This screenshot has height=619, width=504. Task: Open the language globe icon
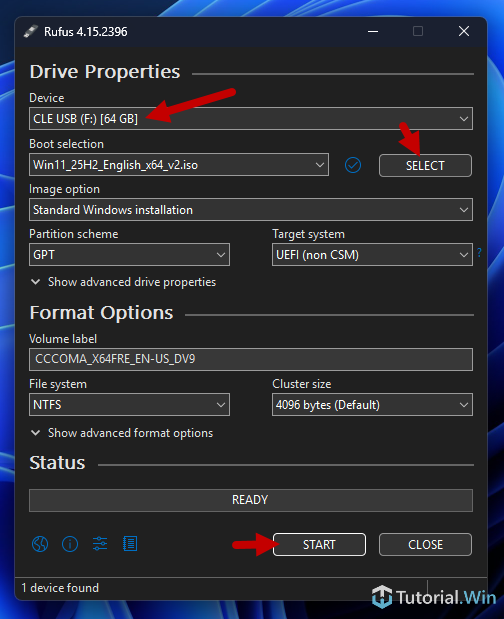click(x=40, y=544)
